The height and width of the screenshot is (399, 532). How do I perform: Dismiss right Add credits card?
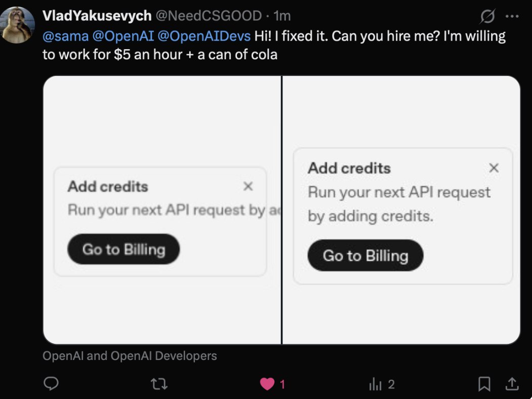tap(494, 168)
